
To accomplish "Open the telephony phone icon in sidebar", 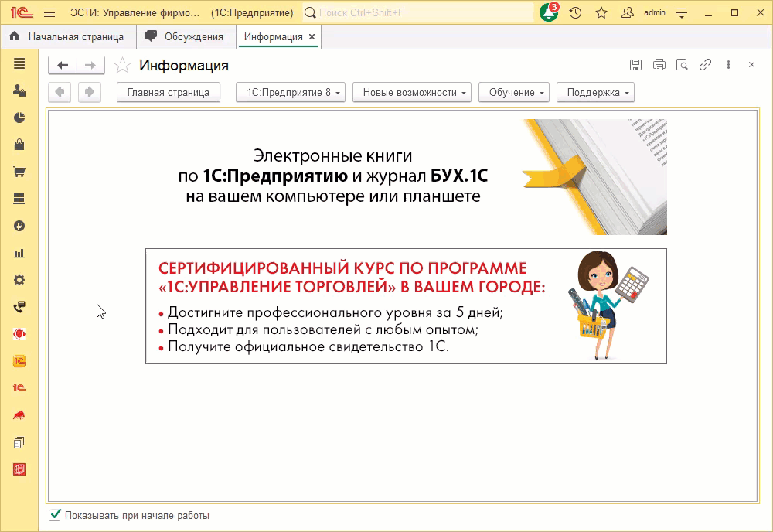I will 19,306.
